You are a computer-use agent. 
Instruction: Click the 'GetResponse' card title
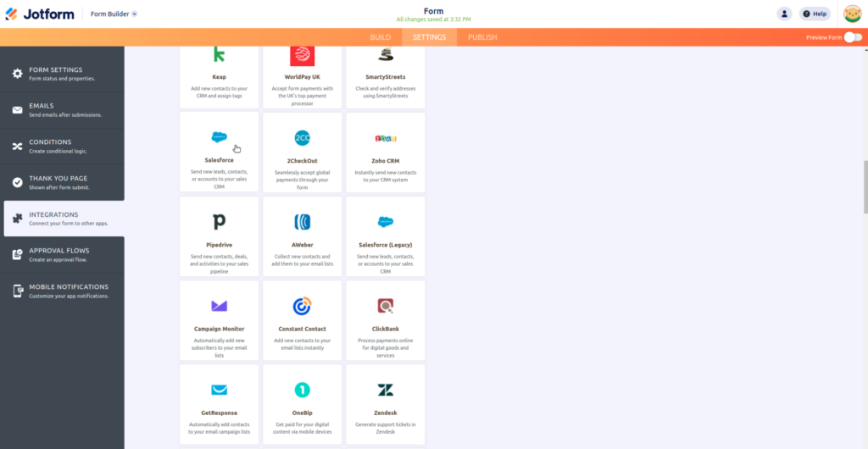pyautogui.click(x=220, y=413)
